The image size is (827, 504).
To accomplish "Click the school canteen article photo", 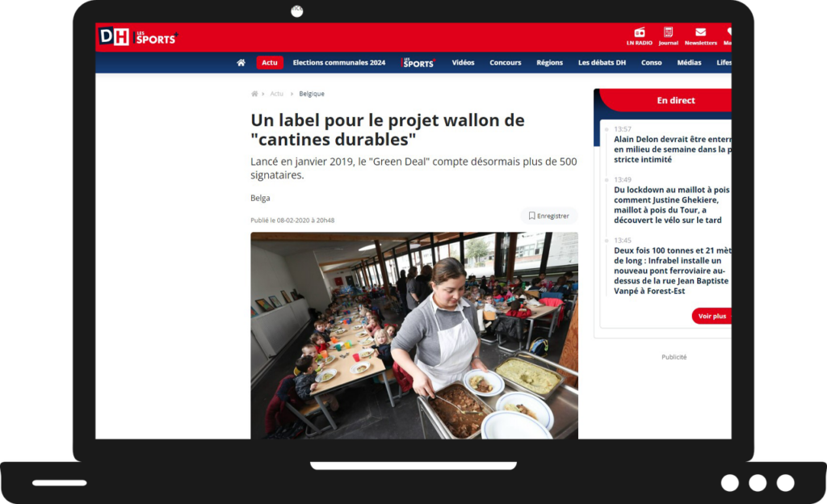I will pyautogui.click(x=413, y=335).
